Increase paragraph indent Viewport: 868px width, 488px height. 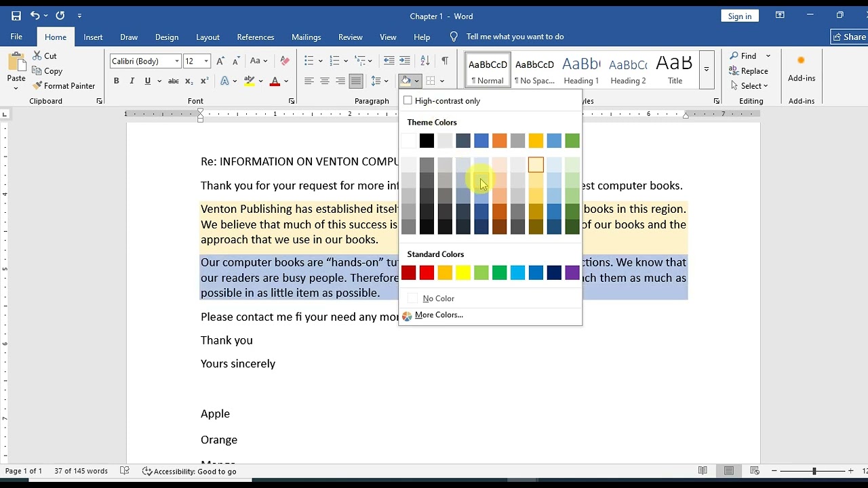tap(405, 61)
